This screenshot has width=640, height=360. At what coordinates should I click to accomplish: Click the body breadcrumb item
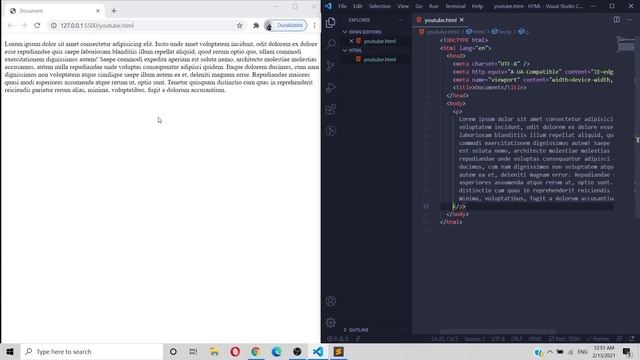click(x=502, y=32)
